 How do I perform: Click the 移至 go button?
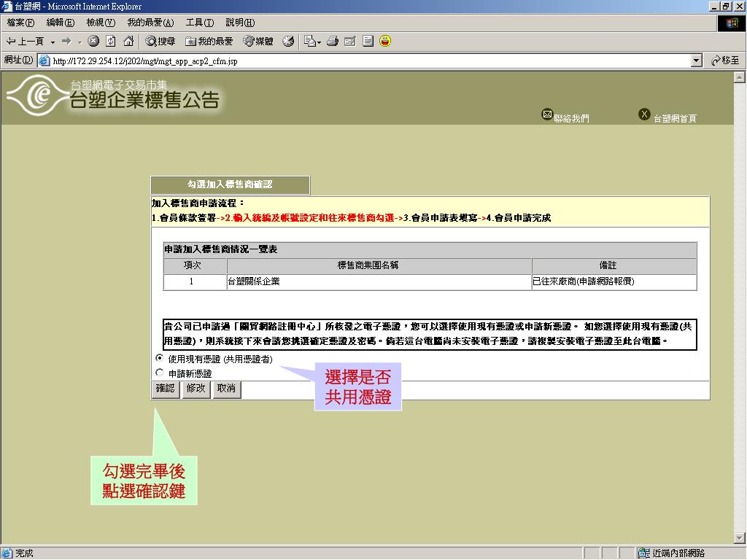724,61
